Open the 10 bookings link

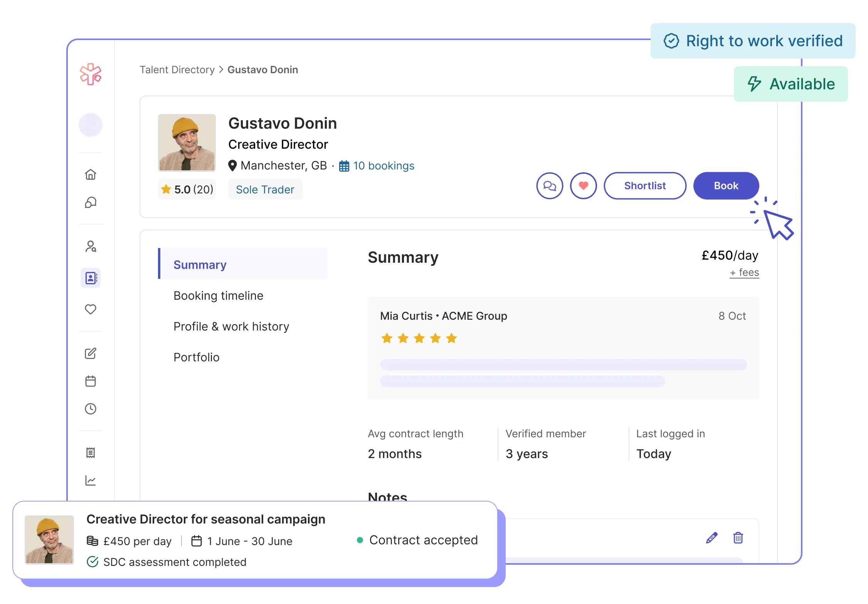click(x=383, y=166)
